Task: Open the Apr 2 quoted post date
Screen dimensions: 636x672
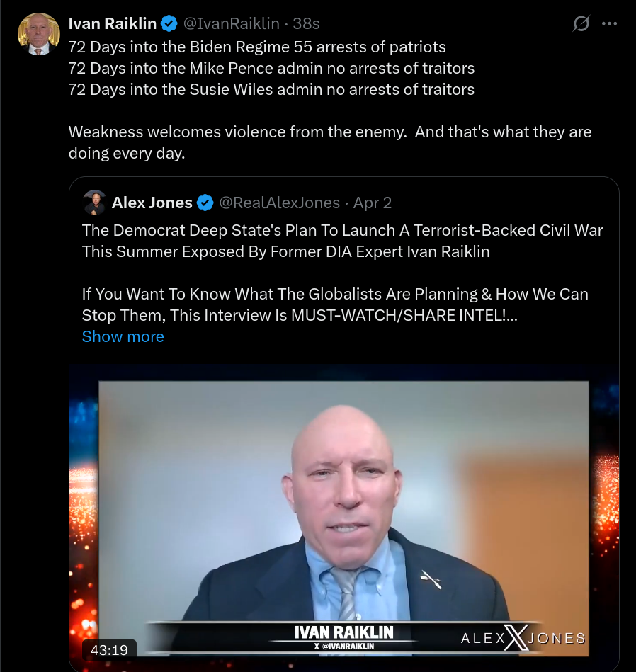Action: tap(372, 203)
